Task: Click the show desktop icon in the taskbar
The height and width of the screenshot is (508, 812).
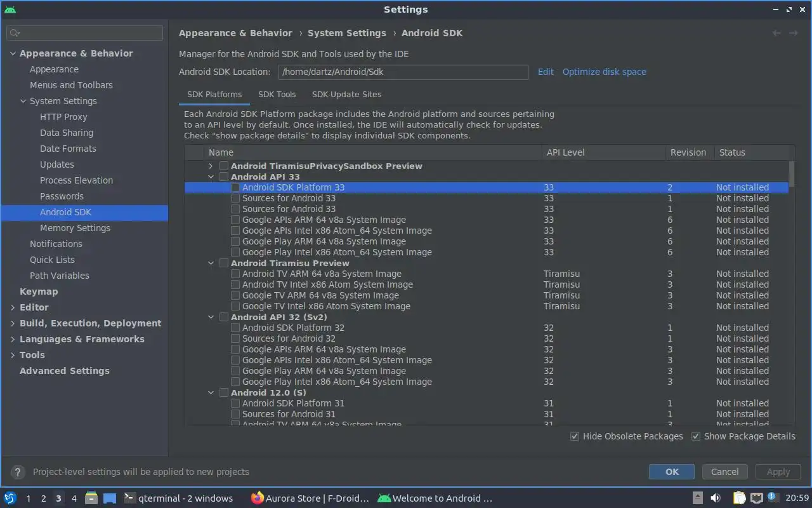Action: coord(110,498)
